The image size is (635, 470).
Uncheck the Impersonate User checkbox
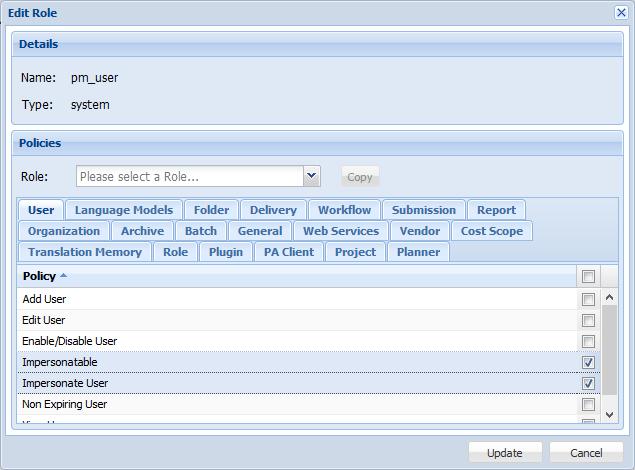click(588, 384)
